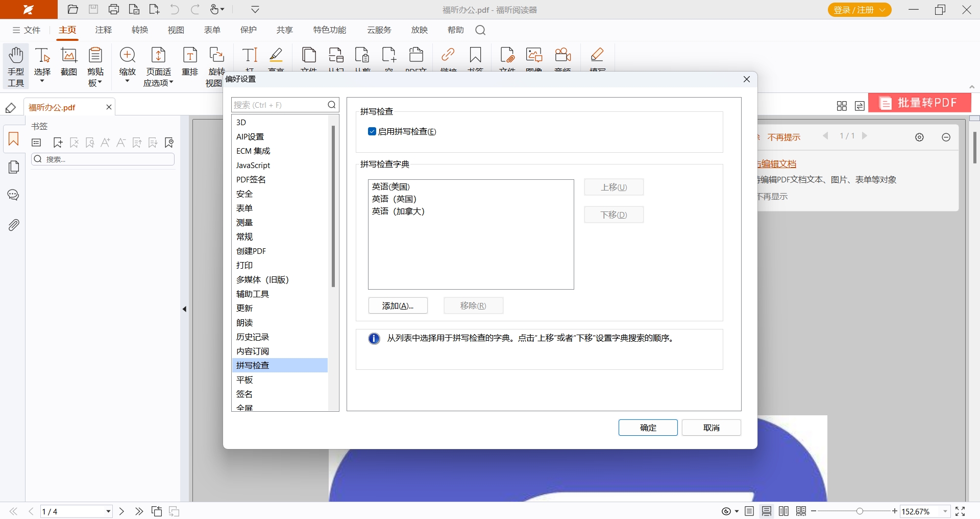
Task: Open the Comments panel sidebar icon
Action: (x=13, y=195)
